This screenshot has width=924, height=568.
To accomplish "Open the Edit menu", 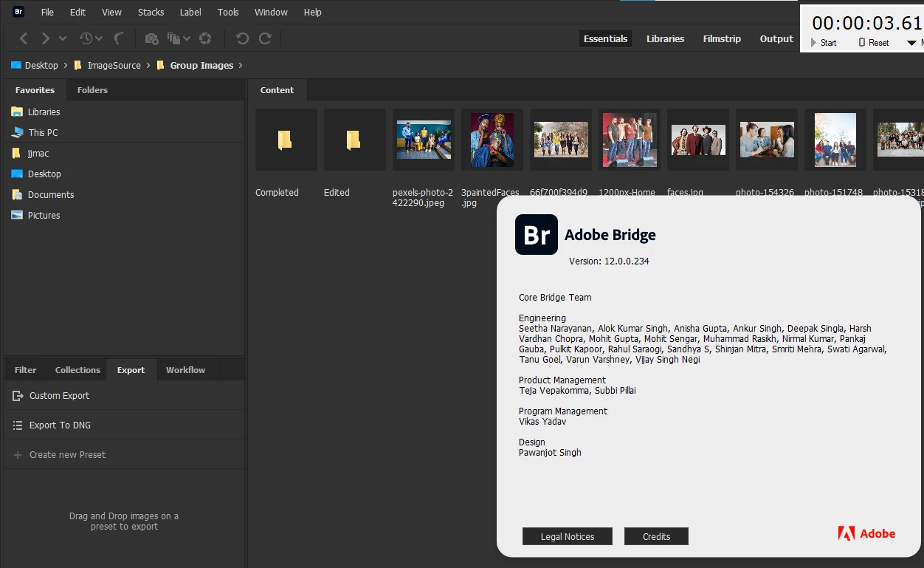I will pos(77,12).
